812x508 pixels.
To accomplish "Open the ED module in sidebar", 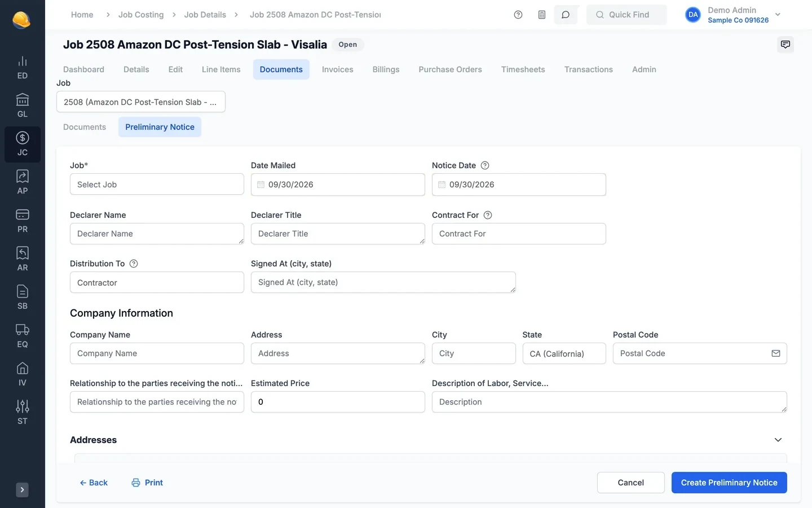I will (x=23, y=68).
